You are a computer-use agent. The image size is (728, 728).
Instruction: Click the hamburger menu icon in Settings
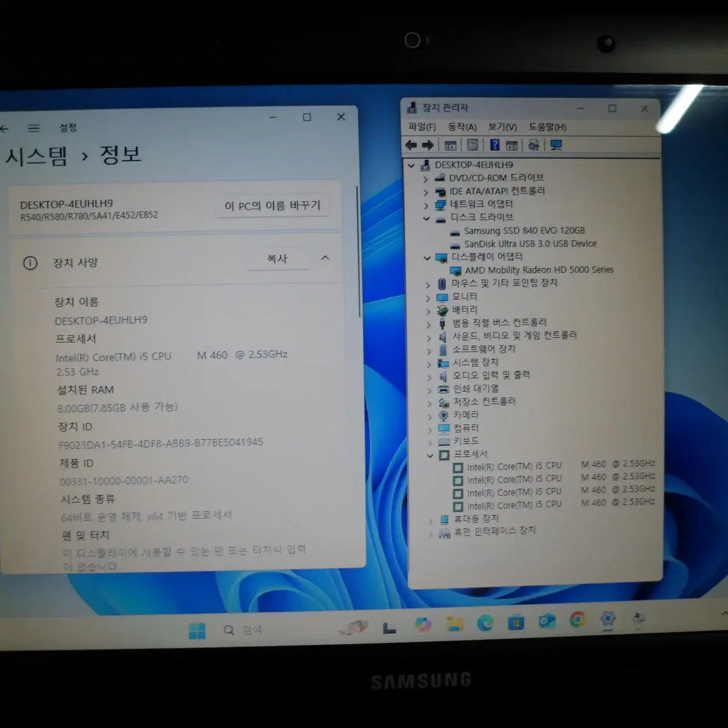[x=34, y=128]
